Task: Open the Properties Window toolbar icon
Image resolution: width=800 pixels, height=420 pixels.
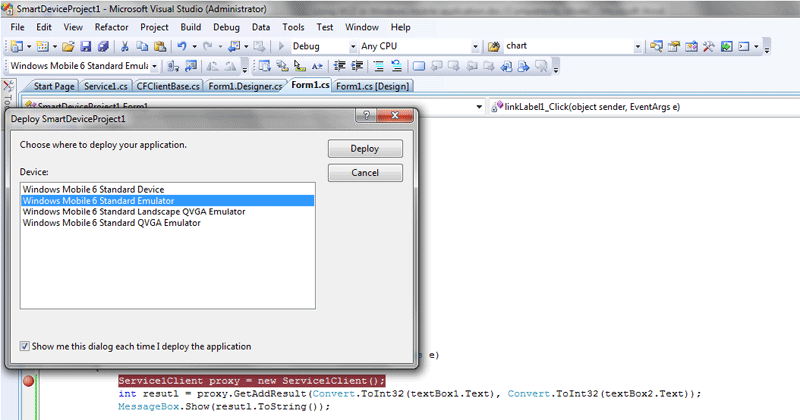Action: click(674, 46)
